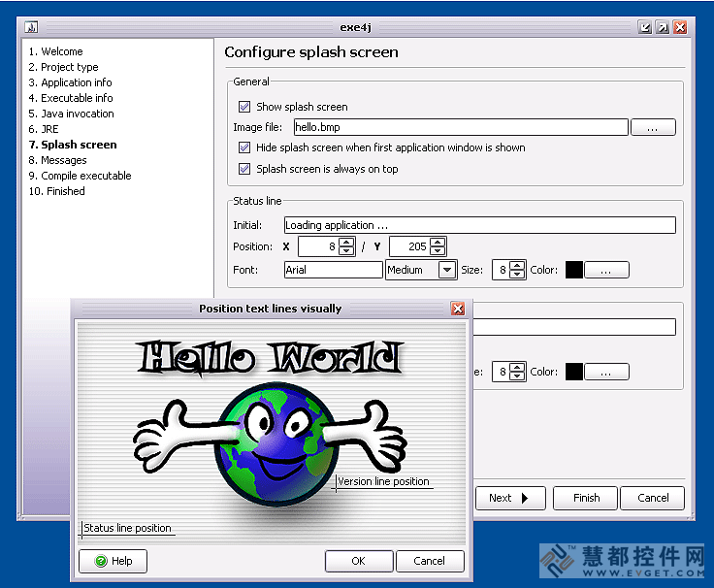Screen dimensions: 714x588
Task: Go to step 1. Welcome
Action: click(x=55, y=51)
